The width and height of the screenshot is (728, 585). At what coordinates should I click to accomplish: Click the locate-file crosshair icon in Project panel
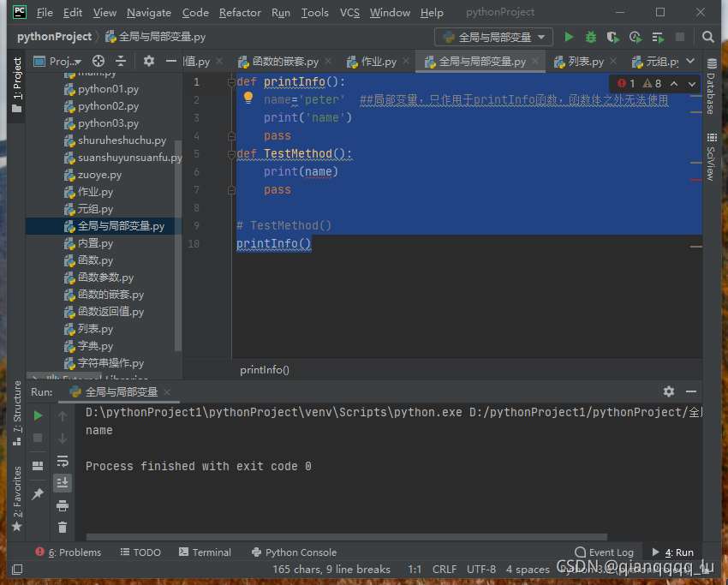pos(98,61)
